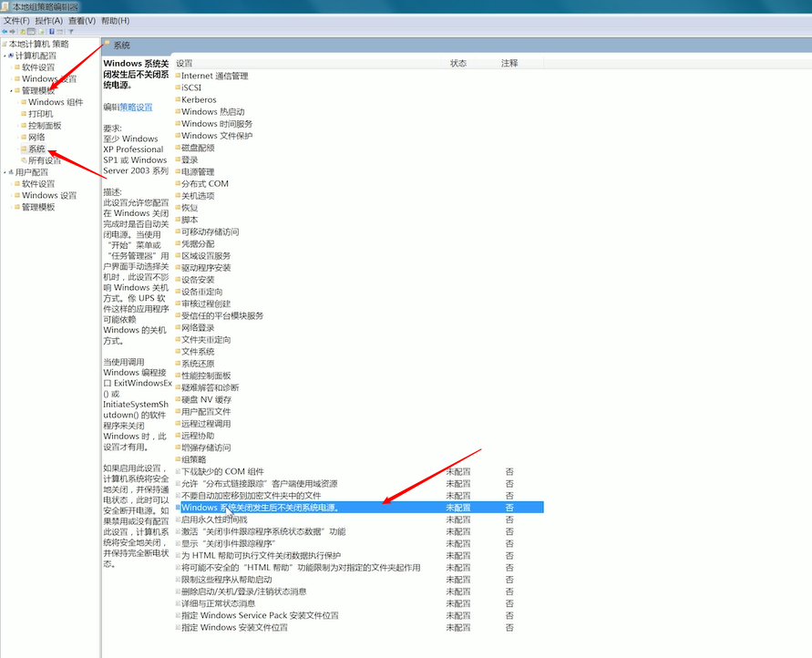Select the Windows 热启动 folder row
This screenshot has height=658, width=812.
tap(212, 111)
